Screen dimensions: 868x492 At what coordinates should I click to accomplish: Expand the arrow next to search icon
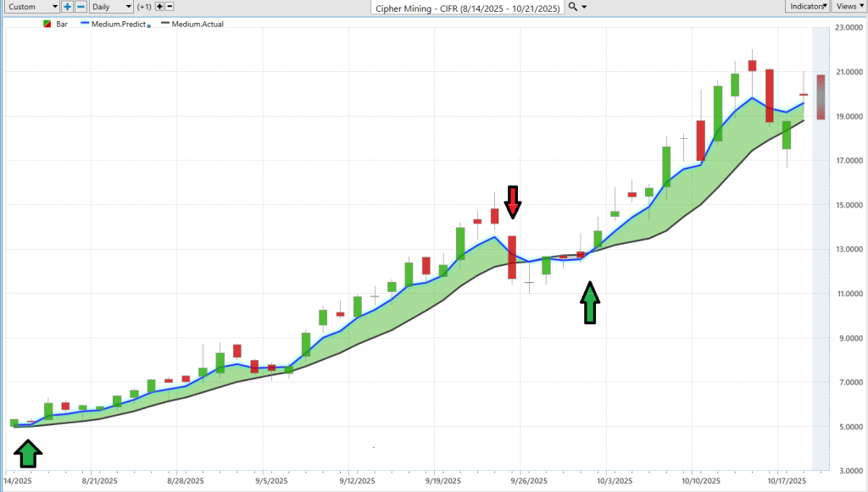point(585,7)
